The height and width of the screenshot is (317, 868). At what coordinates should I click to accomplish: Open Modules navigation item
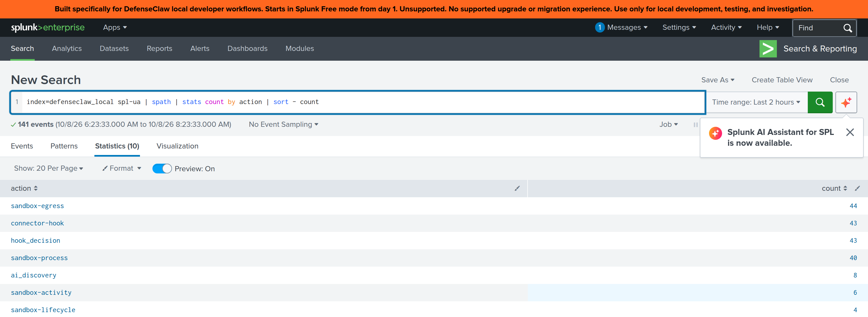coord(299,49)
